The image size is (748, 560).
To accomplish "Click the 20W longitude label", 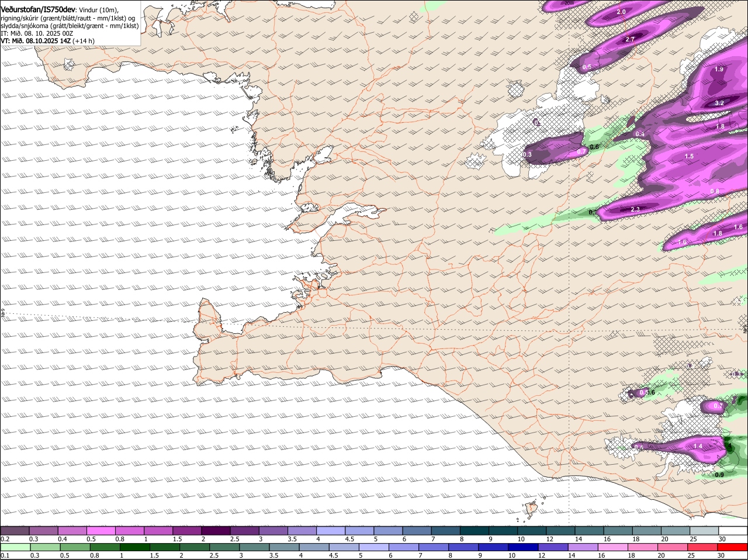I will tap(569, 3).
